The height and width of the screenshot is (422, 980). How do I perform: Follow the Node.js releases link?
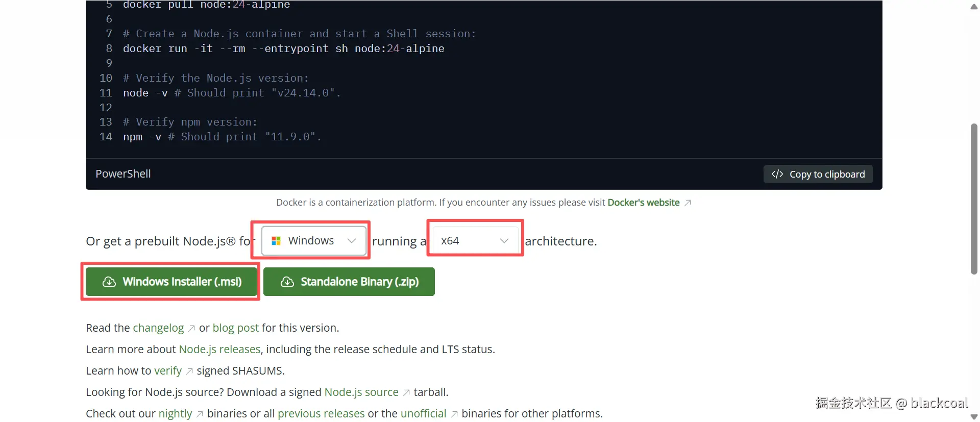click(219, 350)
